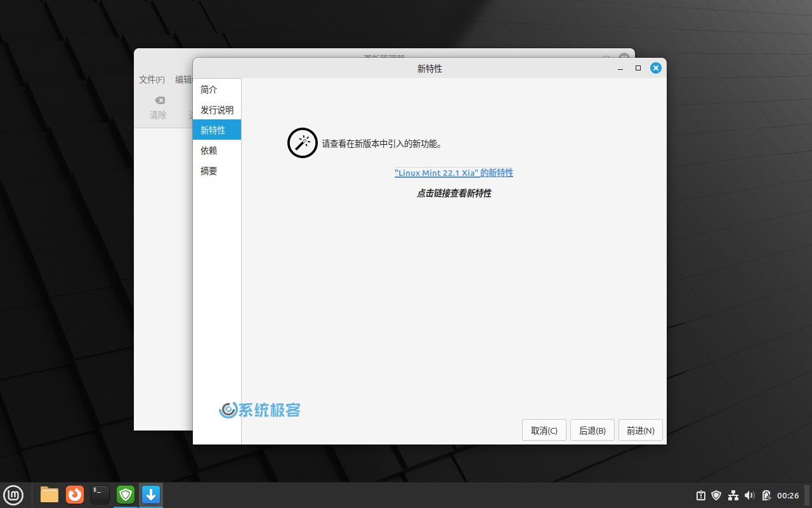Open 编辑 menu in Update Manager window
Screen dimensions: 812x508
[x=183, y=79]
